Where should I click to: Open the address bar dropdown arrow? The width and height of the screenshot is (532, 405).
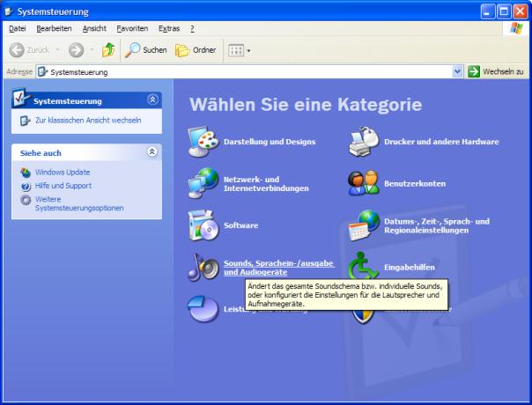pyautogui.click(x=457, y=71)
